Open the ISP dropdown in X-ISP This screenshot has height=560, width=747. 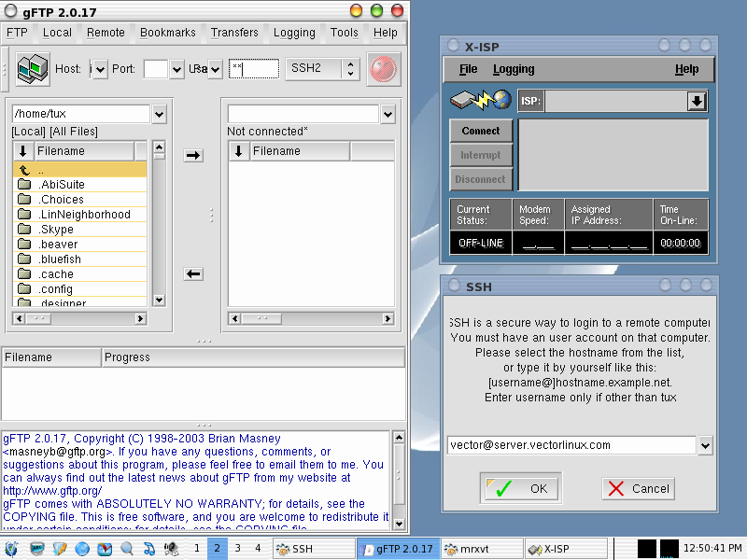click(697, 102)
